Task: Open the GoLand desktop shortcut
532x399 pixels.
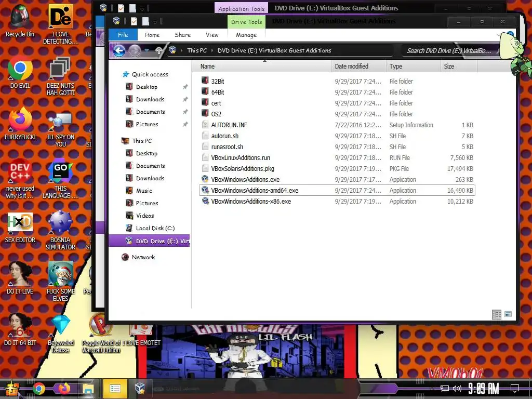Action: point(60,178)
